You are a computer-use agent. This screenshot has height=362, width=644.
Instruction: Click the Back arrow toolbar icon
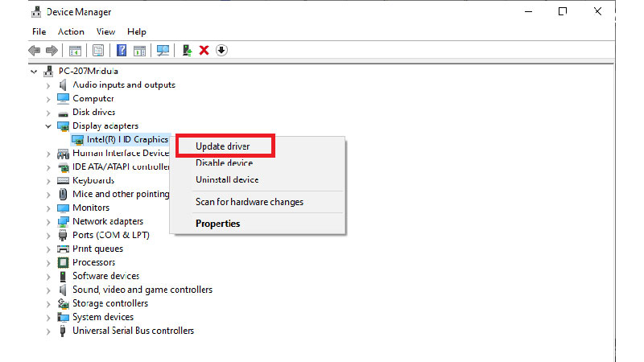(35, 51)
